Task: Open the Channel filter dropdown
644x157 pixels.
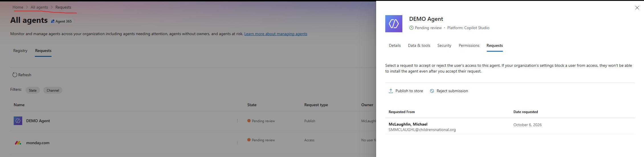Action: 53,90
